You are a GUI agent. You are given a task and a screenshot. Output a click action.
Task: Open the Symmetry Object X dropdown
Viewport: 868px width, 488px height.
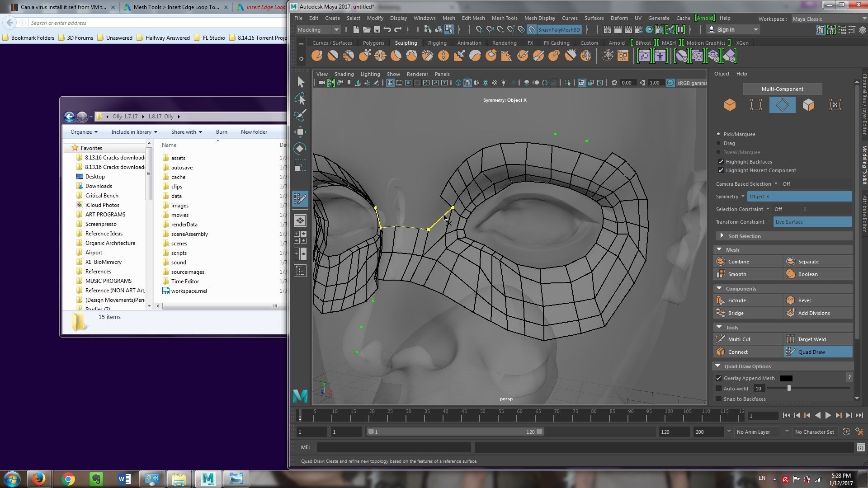(x=799, y=197)
